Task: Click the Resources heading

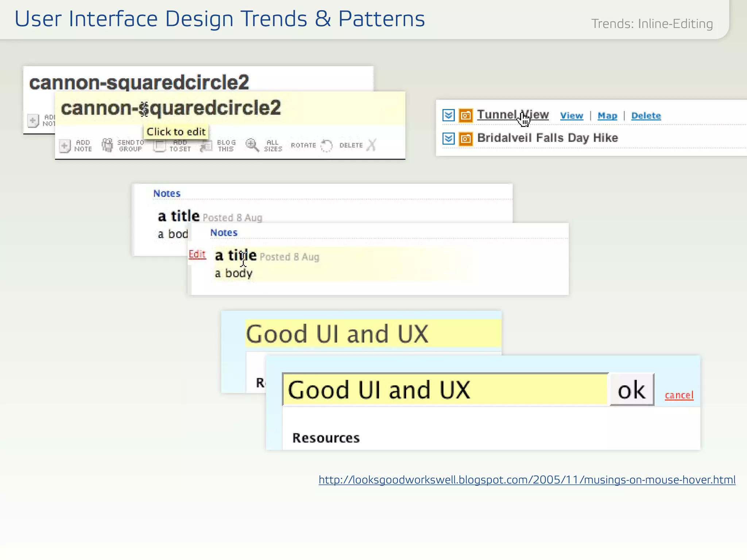Action: click(x=326, y=437)
